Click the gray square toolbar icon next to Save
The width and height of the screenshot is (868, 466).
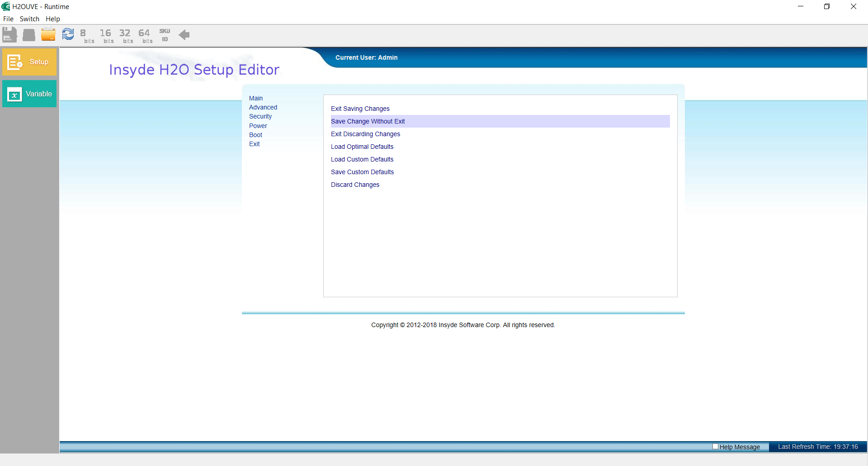pos(29,35)
